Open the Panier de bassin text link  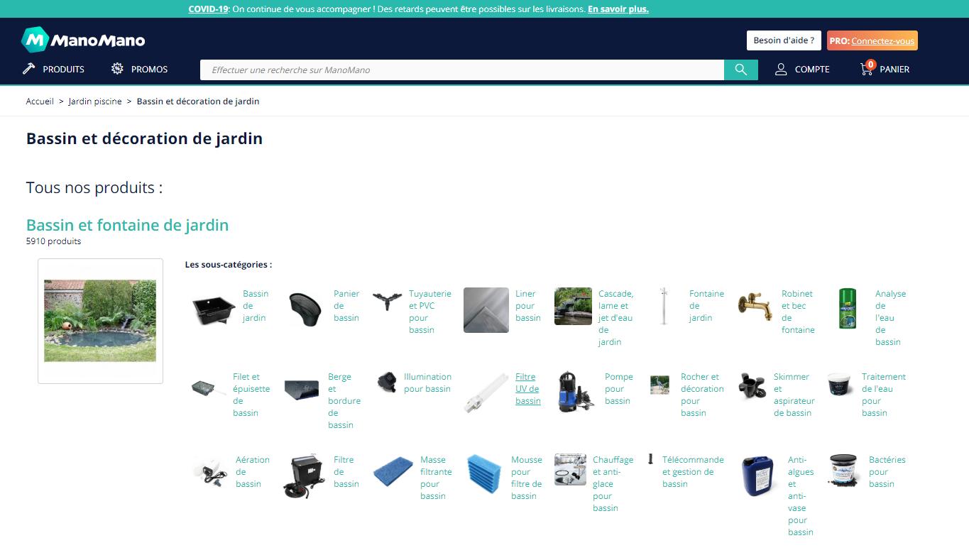[x=346, y=306]
